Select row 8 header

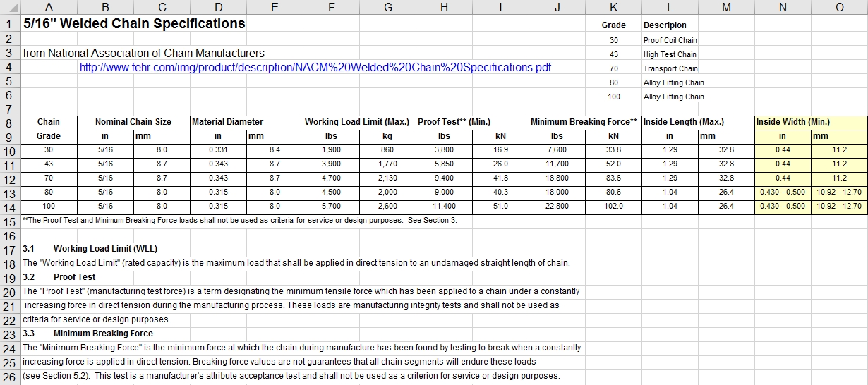click(x=9, y=122)
